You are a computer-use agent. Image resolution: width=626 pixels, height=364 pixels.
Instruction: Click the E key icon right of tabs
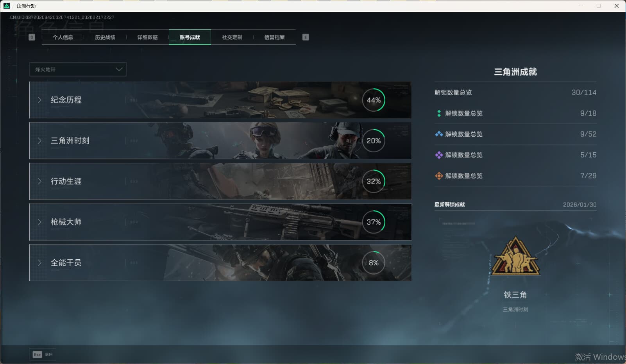click(306, 37)
